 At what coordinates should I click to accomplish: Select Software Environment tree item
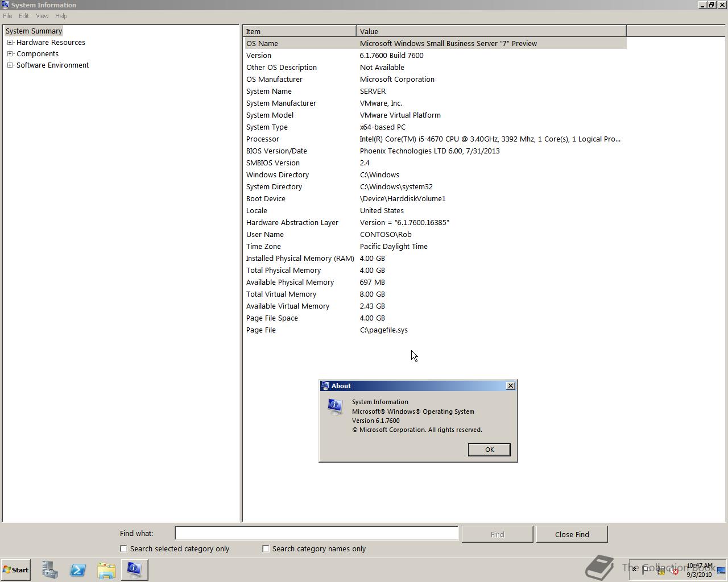52,65
